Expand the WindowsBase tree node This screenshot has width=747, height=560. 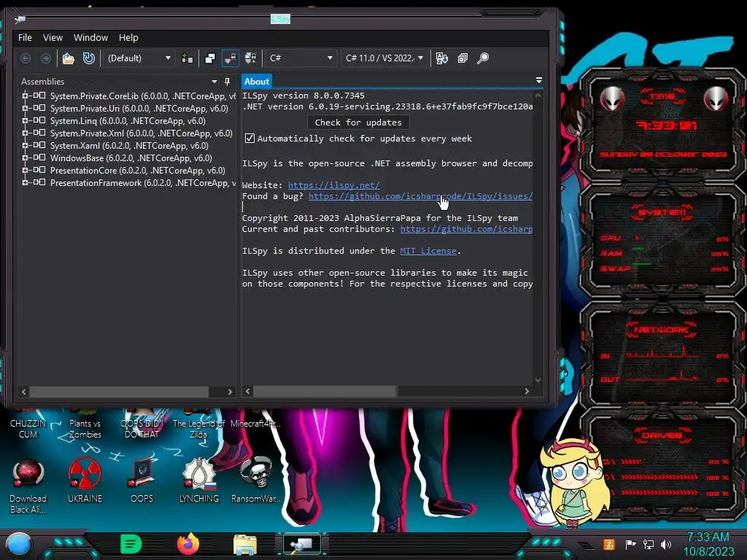click(25, 157)
